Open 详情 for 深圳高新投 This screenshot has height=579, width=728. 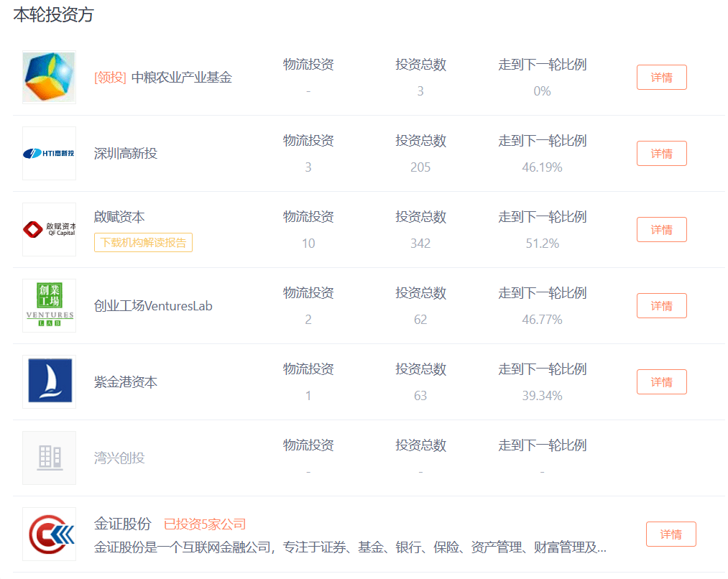[x=662, y=154]
